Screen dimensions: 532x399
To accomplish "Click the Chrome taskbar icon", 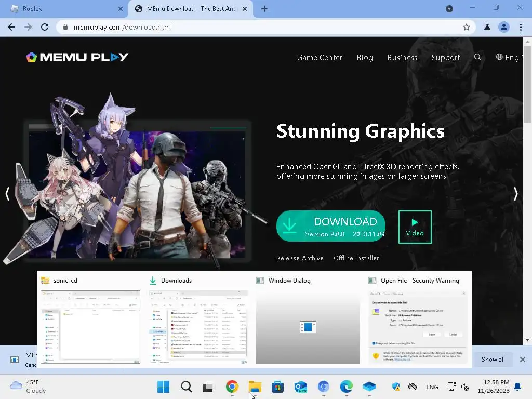I will pos(232,387).
